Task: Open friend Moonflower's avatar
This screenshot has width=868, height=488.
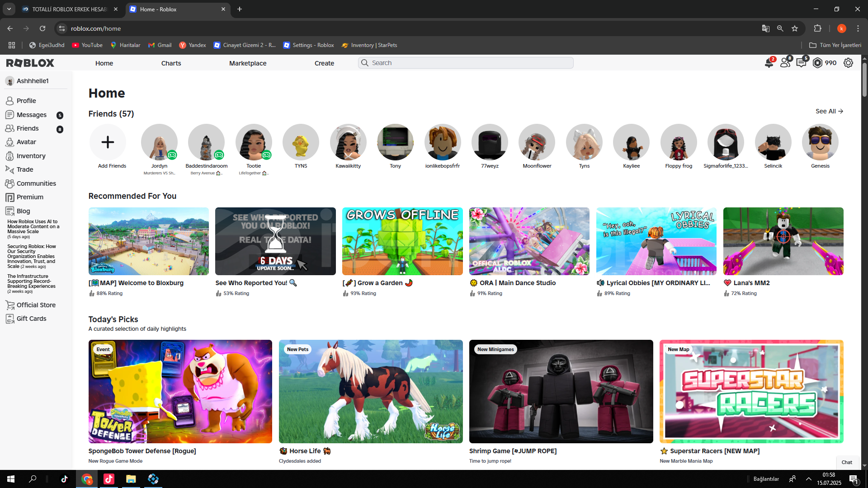Action: tap(537, 142)
